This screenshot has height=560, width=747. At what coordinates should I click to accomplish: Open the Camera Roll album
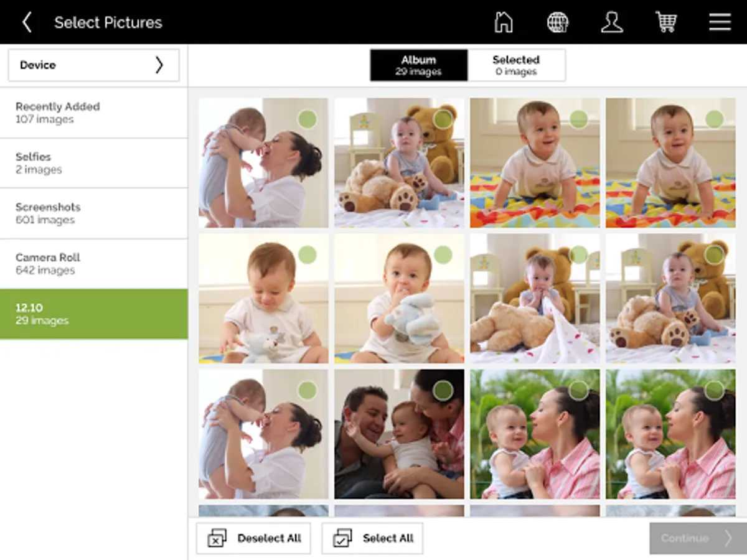pos(93,263)
